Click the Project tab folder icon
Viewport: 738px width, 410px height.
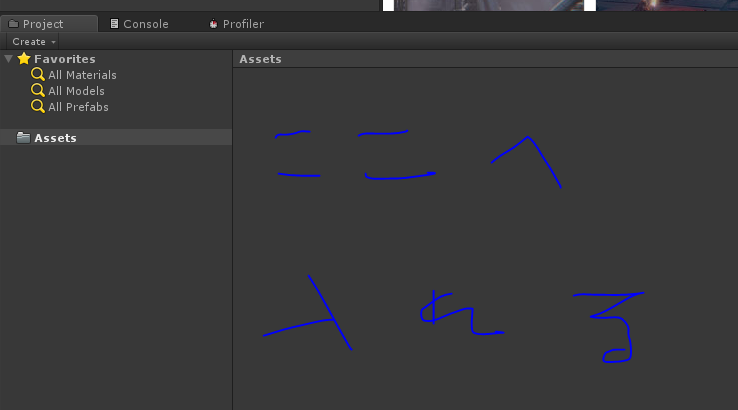tap(13, 24)
